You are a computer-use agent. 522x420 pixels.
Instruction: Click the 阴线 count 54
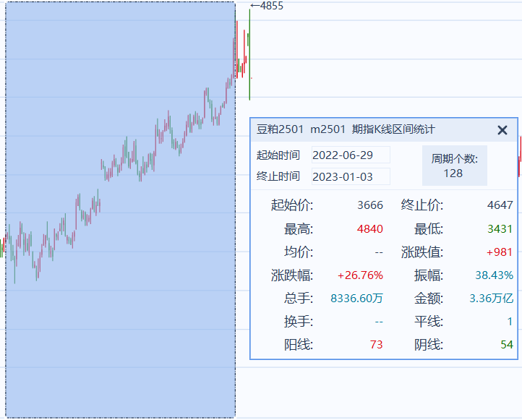pyautogui.click(x=506, y=345)
